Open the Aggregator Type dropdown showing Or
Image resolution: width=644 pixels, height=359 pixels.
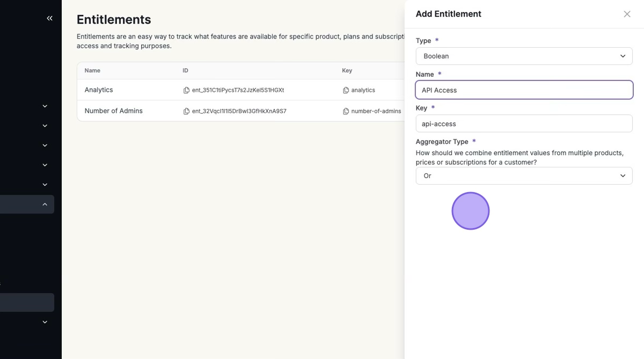[x=524, y=176]
